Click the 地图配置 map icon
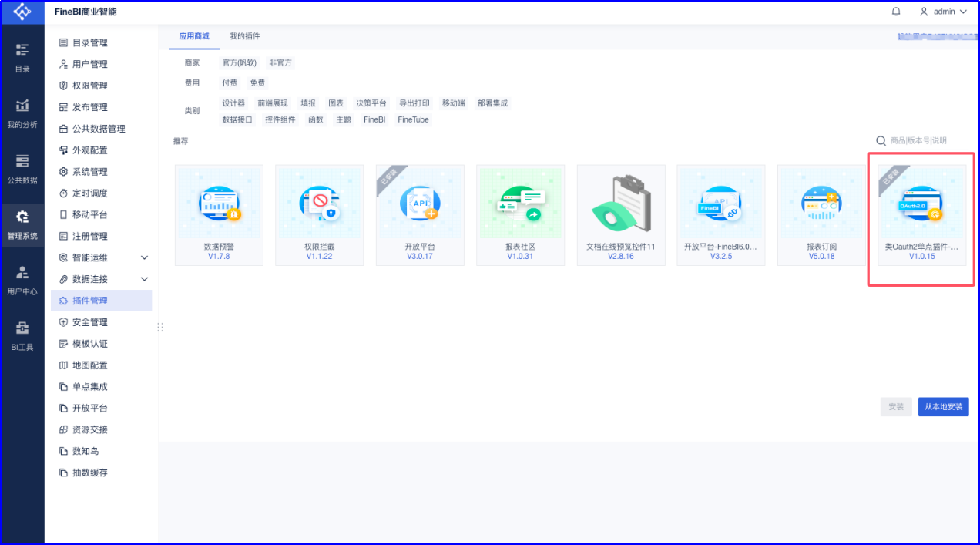This screenshot has width=980, height=545. [x=64, y=365]
